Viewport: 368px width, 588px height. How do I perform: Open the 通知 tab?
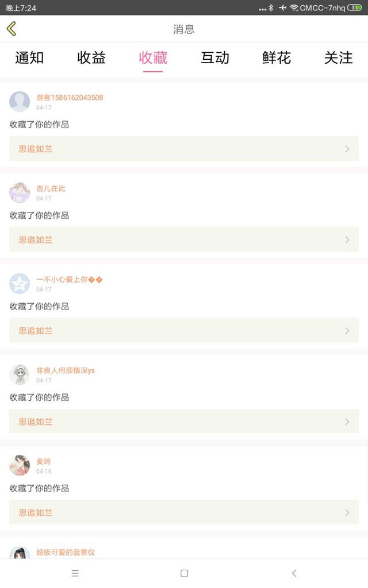coord(29,57)
